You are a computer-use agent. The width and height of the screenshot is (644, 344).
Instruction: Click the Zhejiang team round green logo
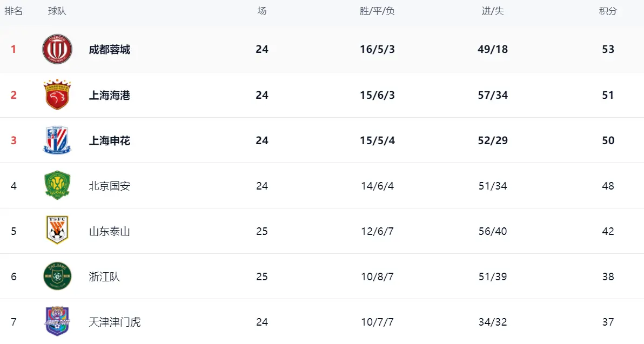tap(57, 276)
